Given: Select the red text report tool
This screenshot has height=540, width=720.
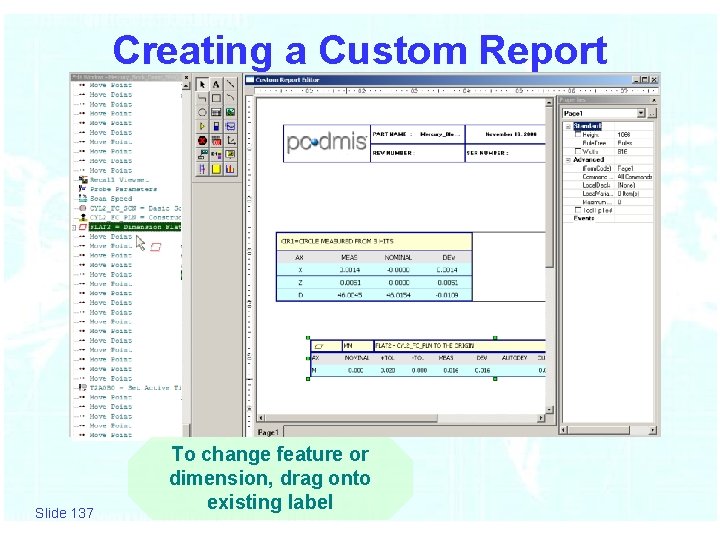Looking at the screenshot, I should pos(216,141).
